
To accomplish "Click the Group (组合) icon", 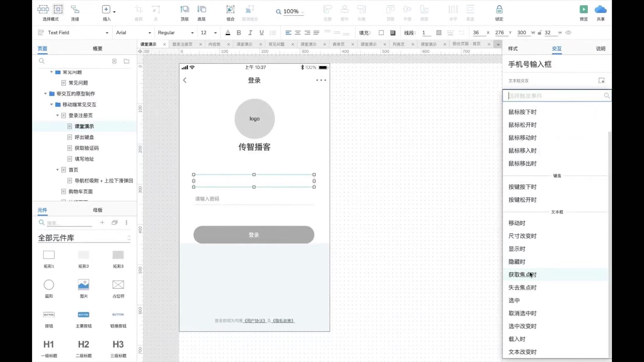I will (230, 10).
